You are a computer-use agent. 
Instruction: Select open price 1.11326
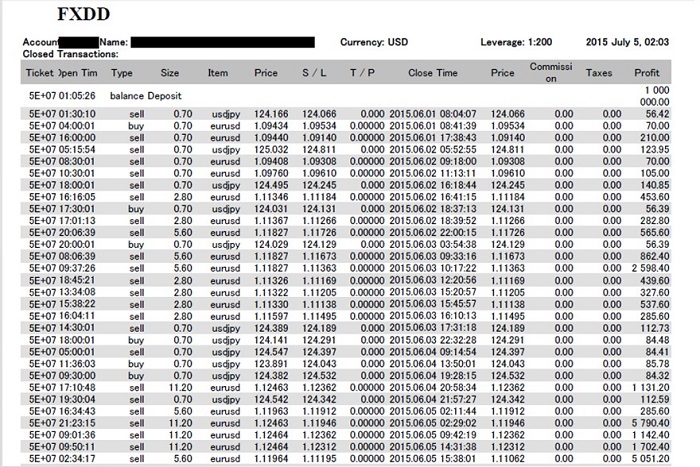click(x=271, y=280)
